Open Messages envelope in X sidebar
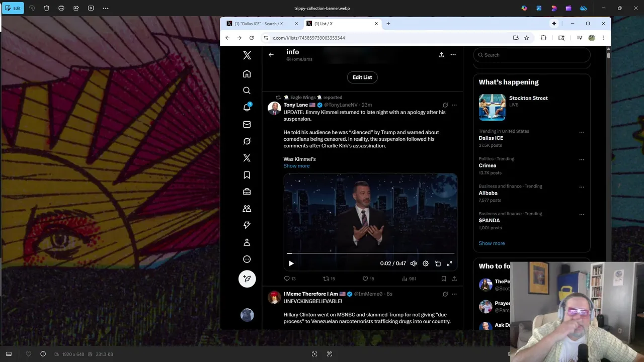The height and width of the screenshot is (362, 644). pyautogui.click(x=247, y=124)
